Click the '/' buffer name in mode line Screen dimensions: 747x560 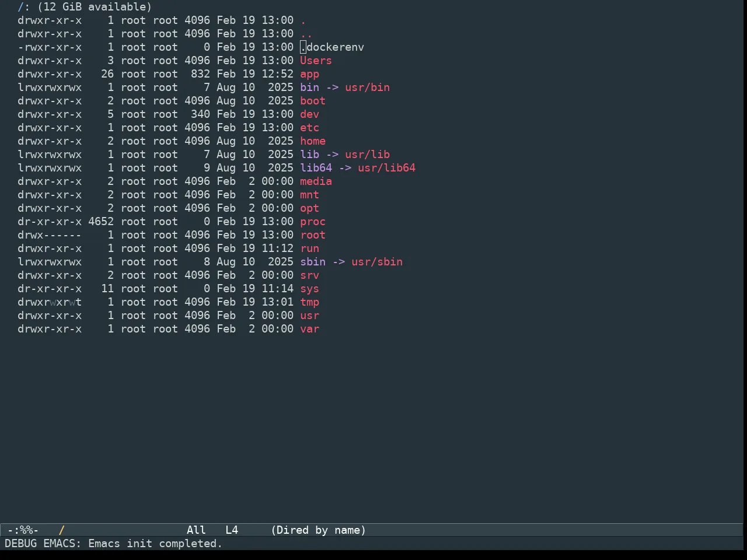(x=61, y=530)
